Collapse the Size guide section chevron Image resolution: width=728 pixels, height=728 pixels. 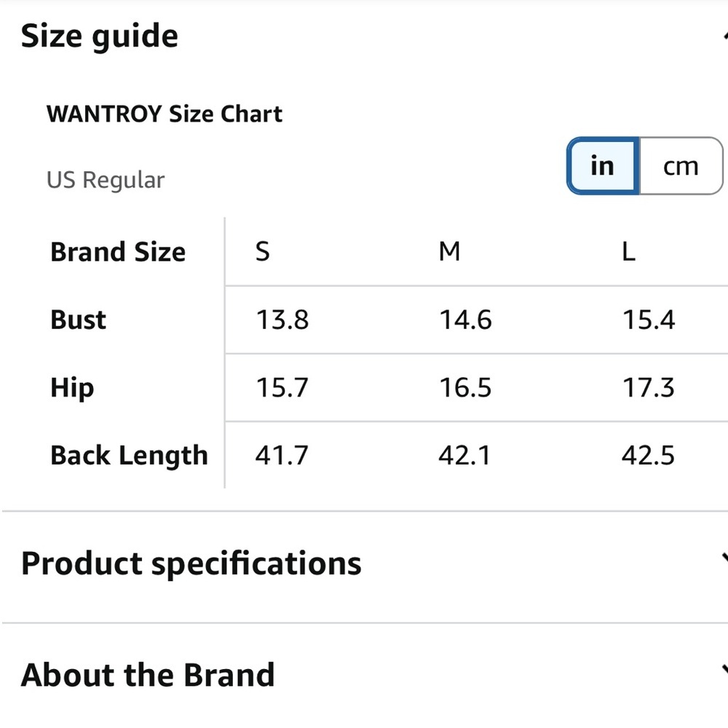point(724,36)
